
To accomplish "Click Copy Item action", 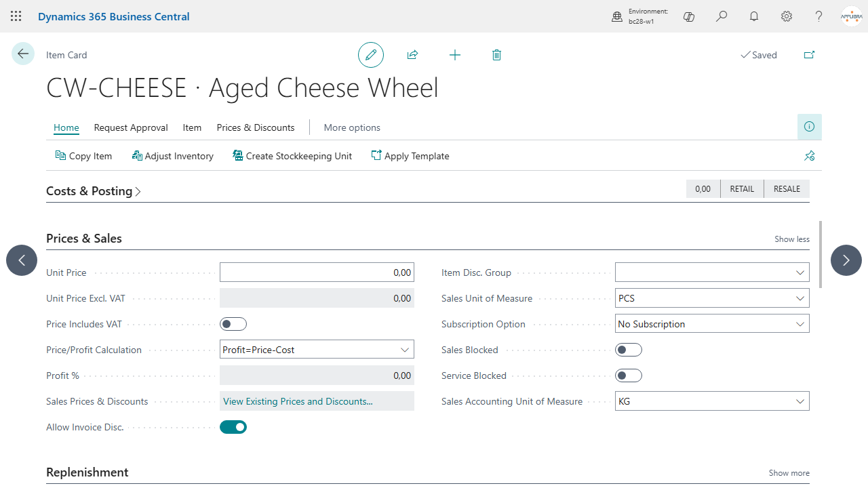I will (x=83, y=156).
